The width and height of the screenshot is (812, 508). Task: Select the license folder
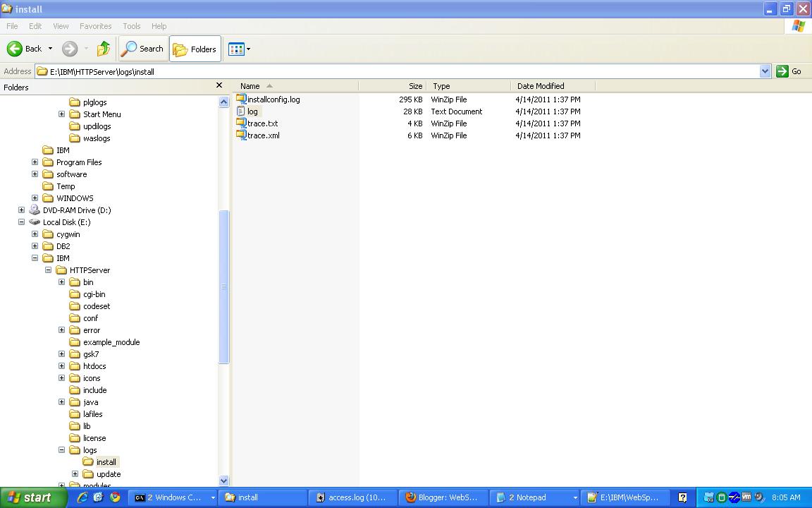(x=87, y=438)
